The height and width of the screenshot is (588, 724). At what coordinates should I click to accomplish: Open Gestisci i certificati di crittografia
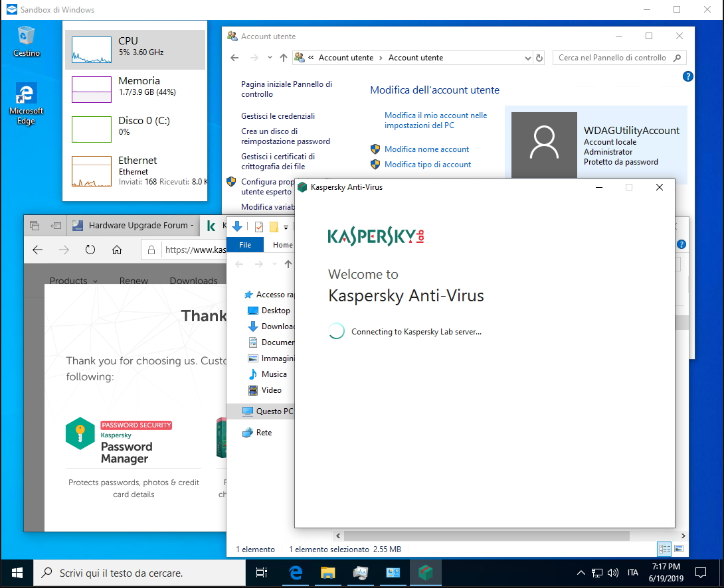click(x=278, y=161)
